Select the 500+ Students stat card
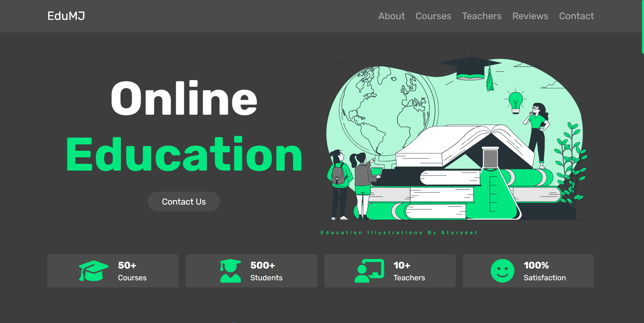644x323 pixels. pyautogui.click(x=251, y=271)
